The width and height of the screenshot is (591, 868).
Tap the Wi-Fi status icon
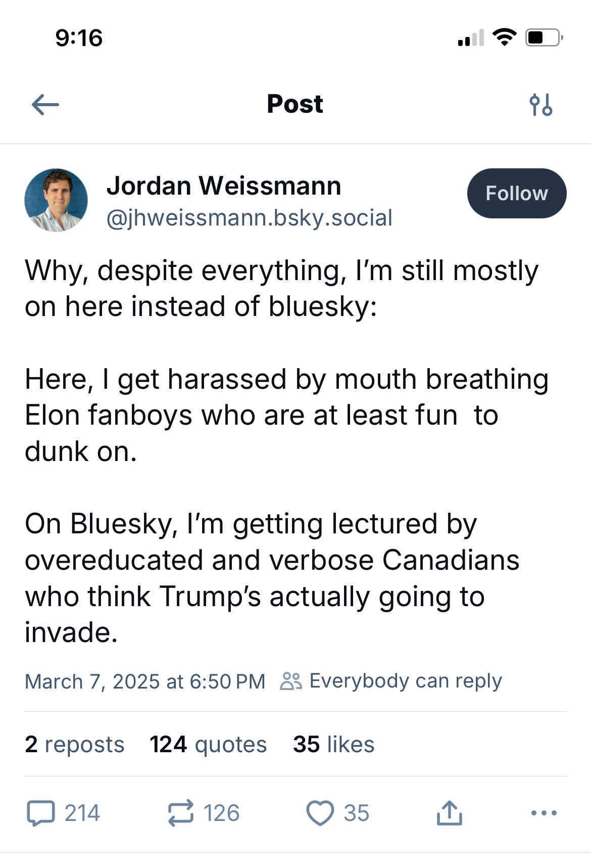(504, 37)
